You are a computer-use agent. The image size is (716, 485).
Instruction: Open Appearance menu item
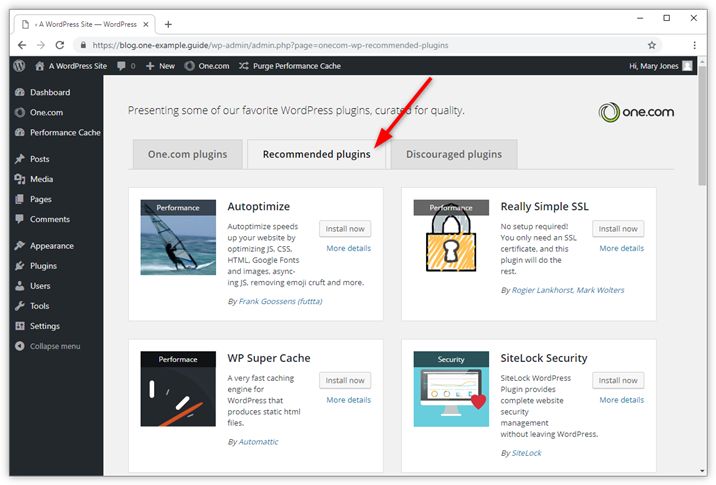(52, 246)
